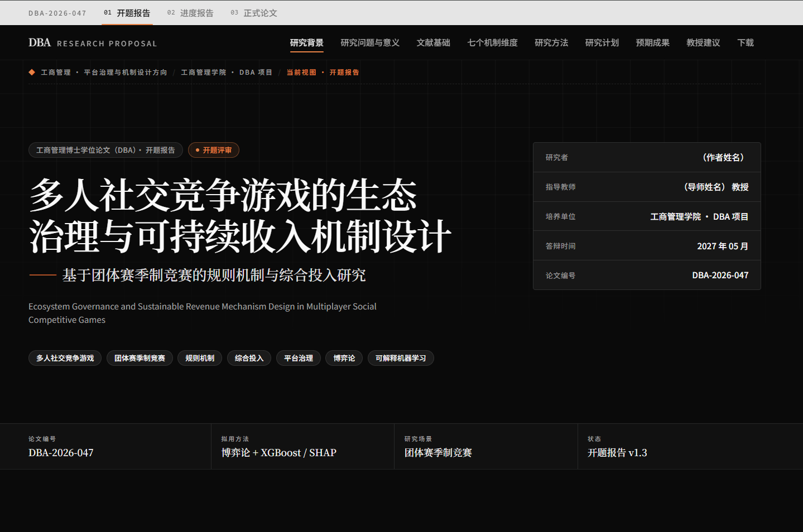
Task: Go to 研究背景 section
Action: pos(306,43)
